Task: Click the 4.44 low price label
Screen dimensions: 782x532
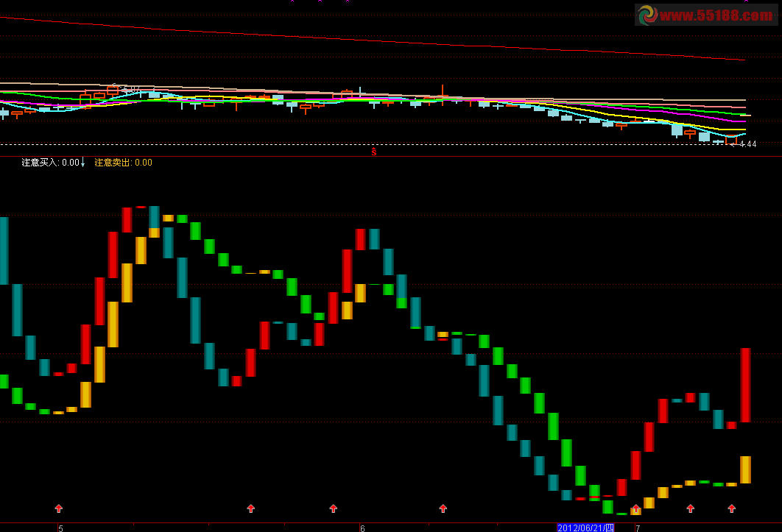Action: click(x=748, y=144)
